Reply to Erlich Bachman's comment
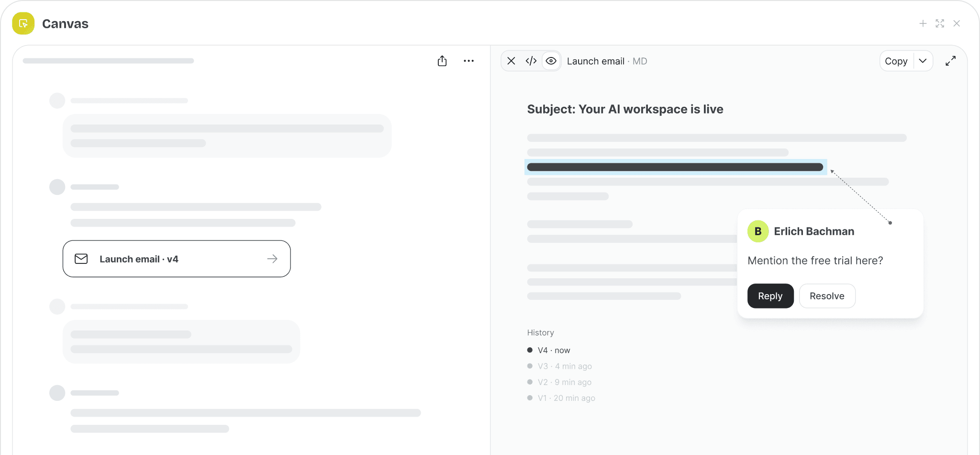 coord(770,296)
